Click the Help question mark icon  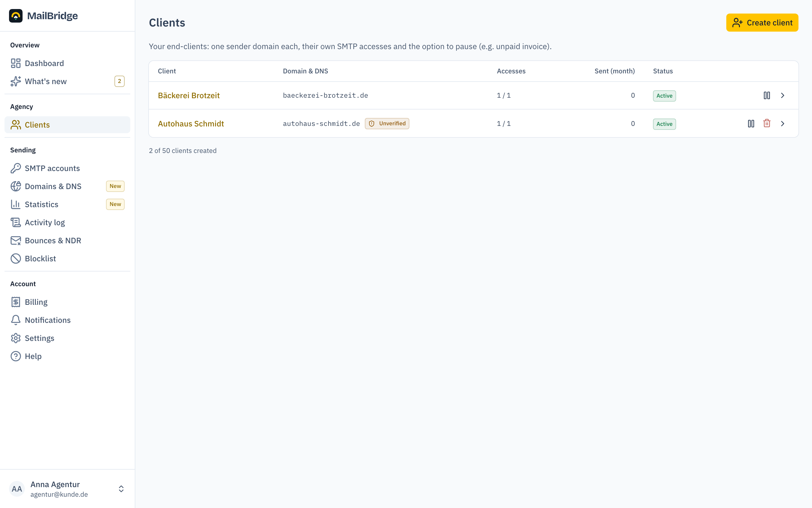coord(16,356)
